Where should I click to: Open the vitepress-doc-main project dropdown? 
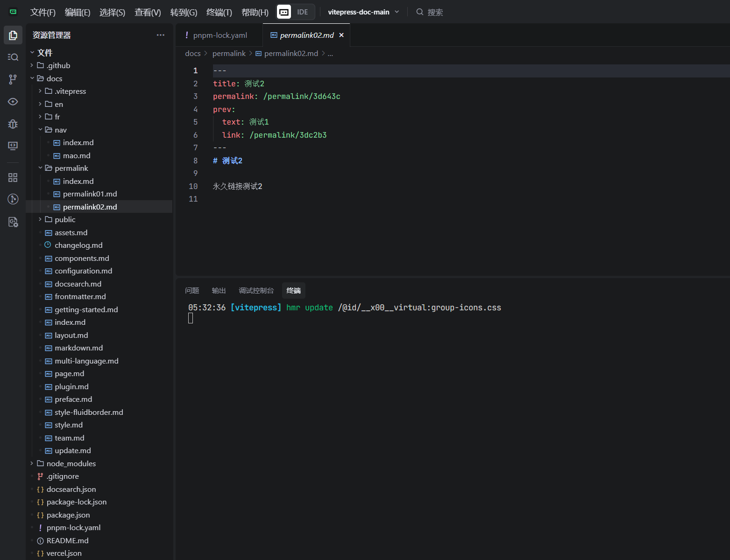(x=363, y=12)
